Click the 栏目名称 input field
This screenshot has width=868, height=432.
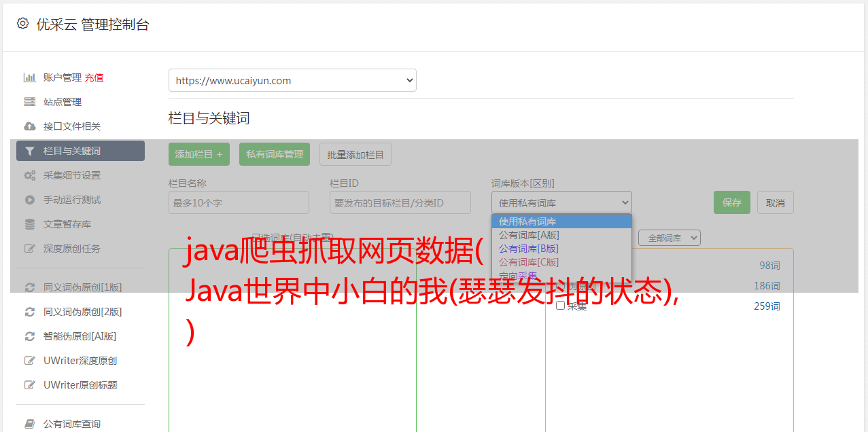(239, 202)
